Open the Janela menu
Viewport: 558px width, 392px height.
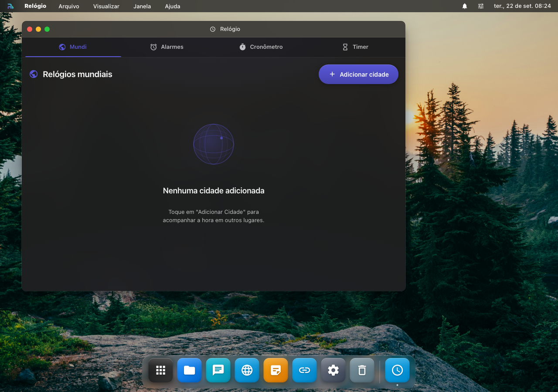(x=142, y=6)
